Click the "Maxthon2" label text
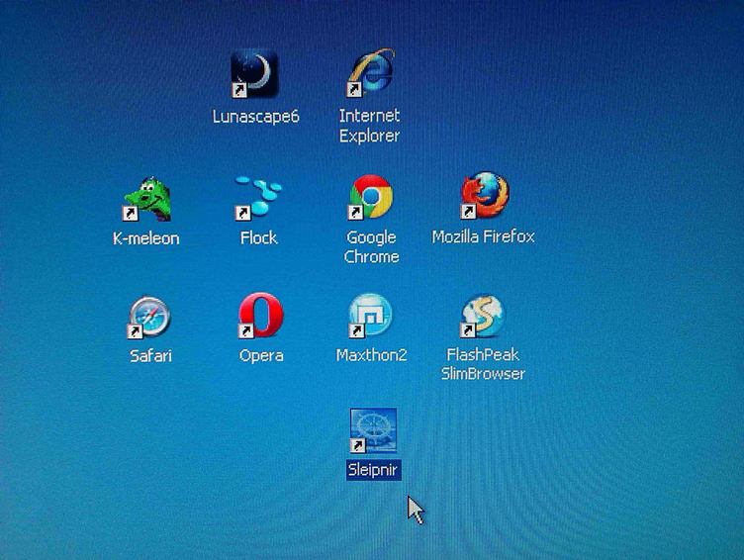 (x=372, y=355)
